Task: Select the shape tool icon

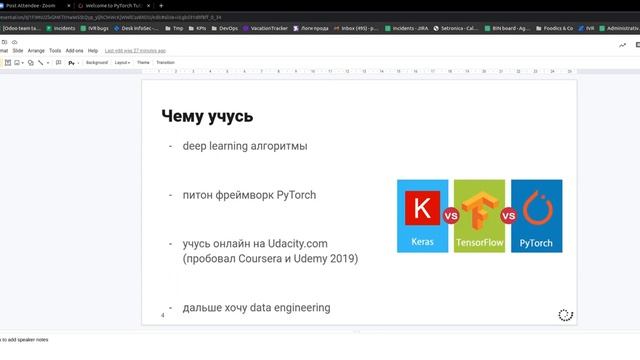Action: click(31, 62)
